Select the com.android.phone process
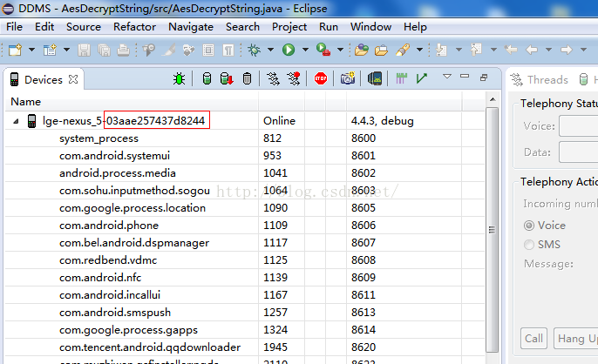The image size is (598, 364). click(245, 226)
